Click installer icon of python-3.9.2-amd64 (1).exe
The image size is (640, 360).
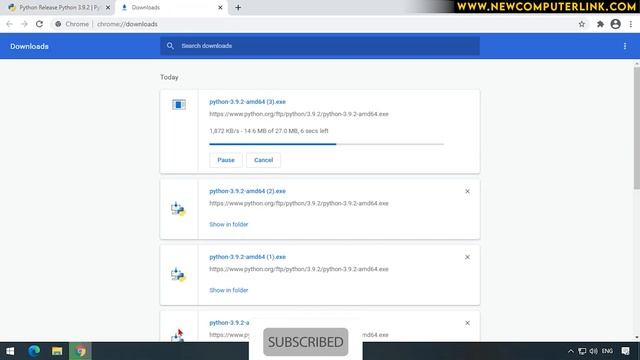click(178, 274)
